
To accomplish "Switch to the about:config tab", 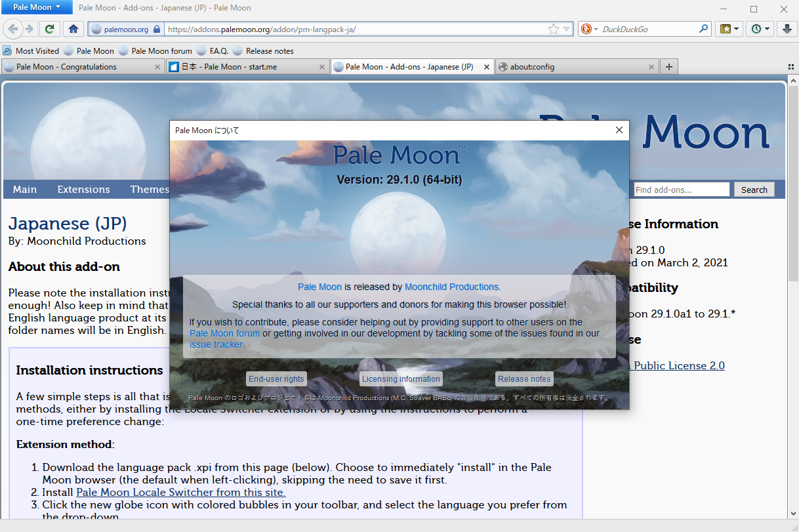I will click(571, 66).
